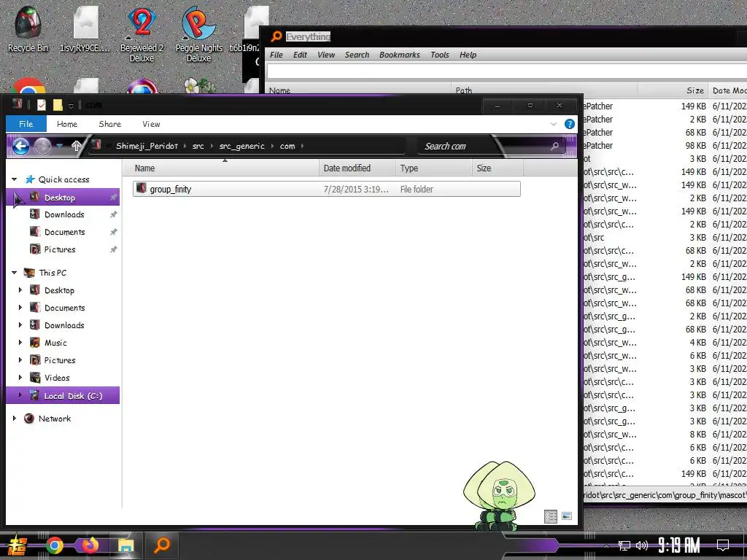Open Edit menu in Everything window
Screen dimensions: 747x560
click(x=300, y=55)
